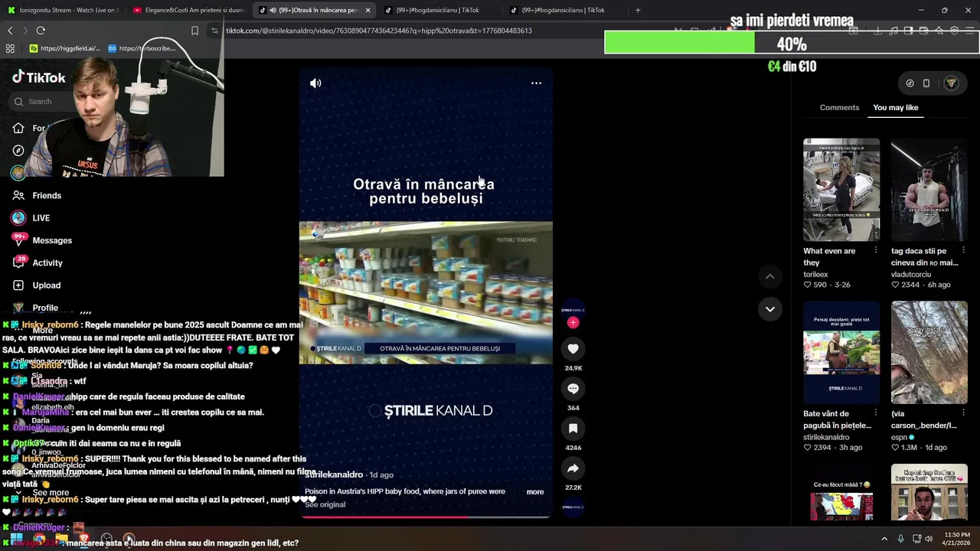
Task: Open the espn carson_bender video thumbnail
Action: click(929, 352)
